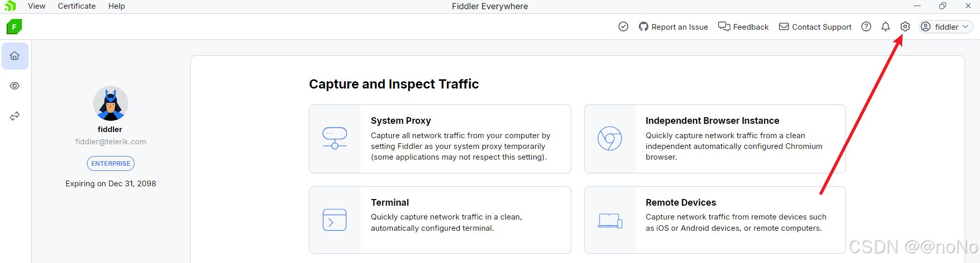Click the Remote Devices laptop icon
Viewport: 980px width, 263px height.
610,221
